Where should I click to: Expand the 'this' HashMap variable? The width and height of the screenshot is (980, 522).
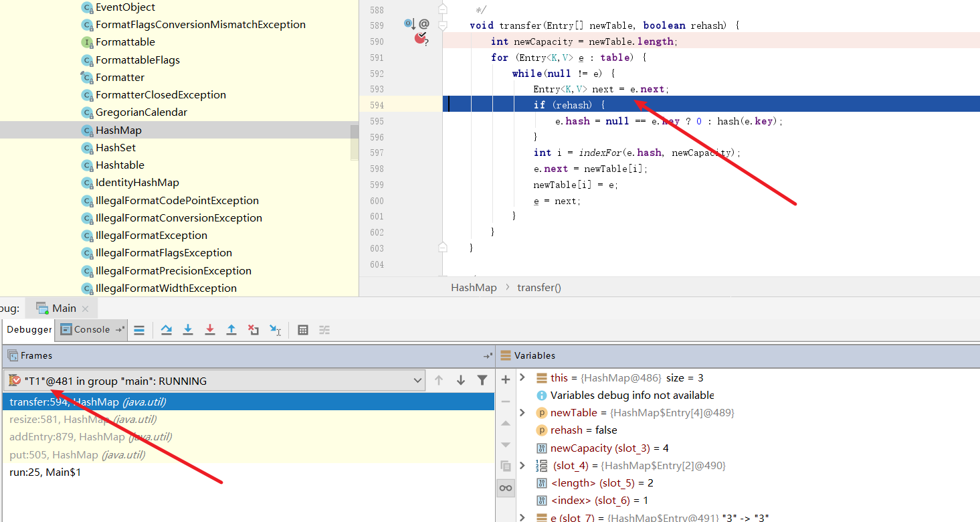(x=523, y=378)
